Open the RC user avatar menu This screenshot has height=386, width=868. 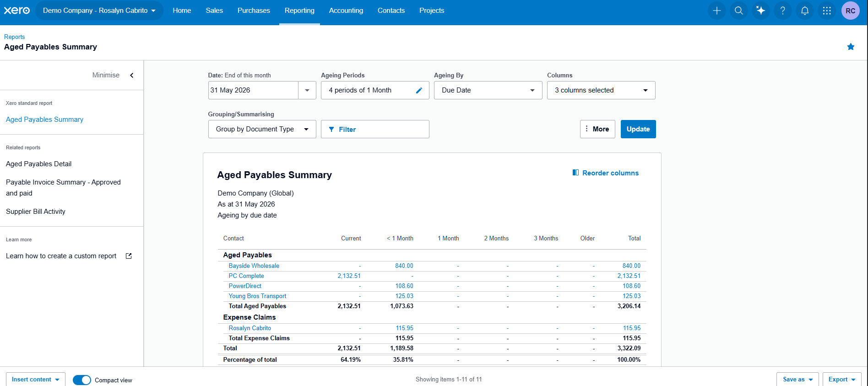pos(851,11)
